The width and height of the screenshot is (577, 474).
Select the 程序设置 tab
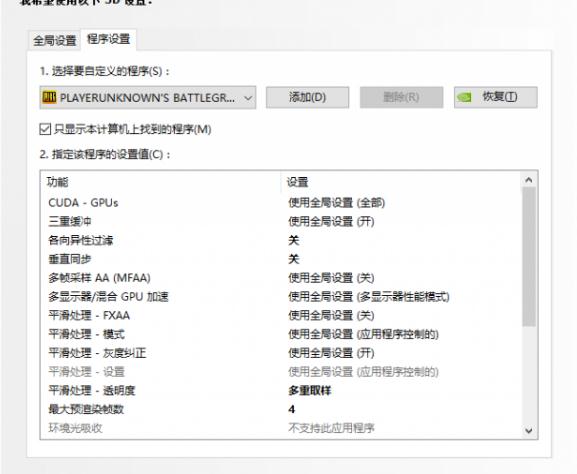[109, 39]
